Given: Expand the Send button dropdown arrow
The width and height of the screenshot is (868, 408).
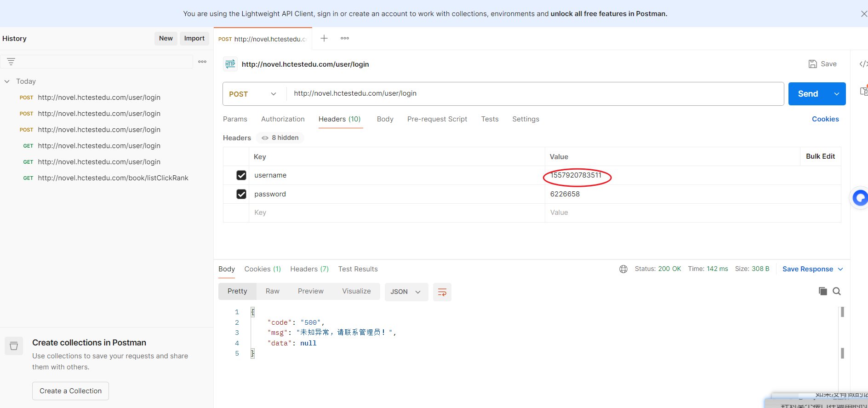Looking at the screenshot, I should (x=837, y=94).
